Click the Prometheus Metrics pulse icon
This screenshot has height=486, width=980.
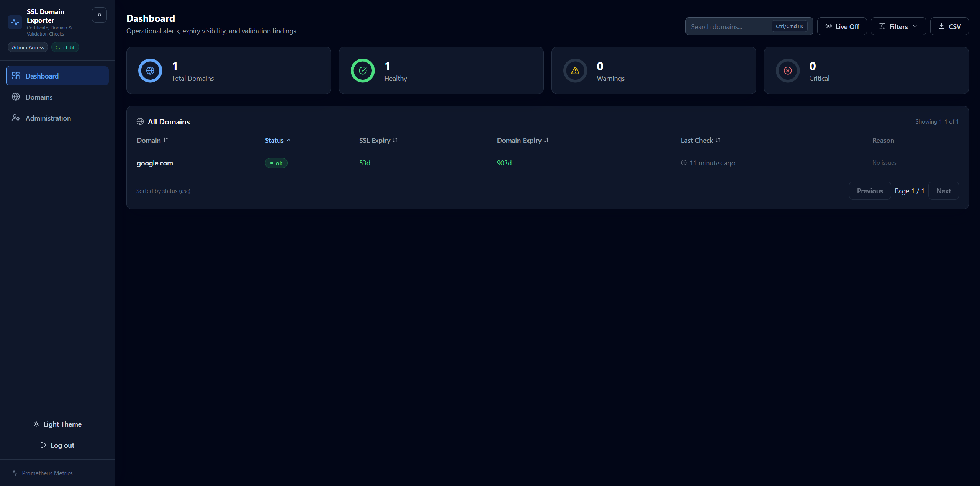15,473
